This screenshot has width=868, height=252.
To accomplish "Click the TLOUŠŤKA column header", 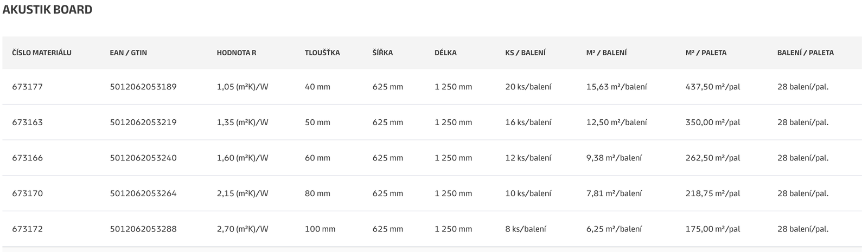I will pos(322,53).
